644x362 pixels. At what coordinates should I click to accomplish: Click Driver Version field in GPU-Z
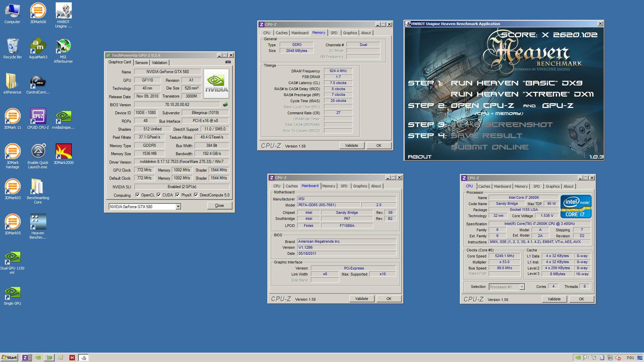pyautogui.click(x=181, y=162)
